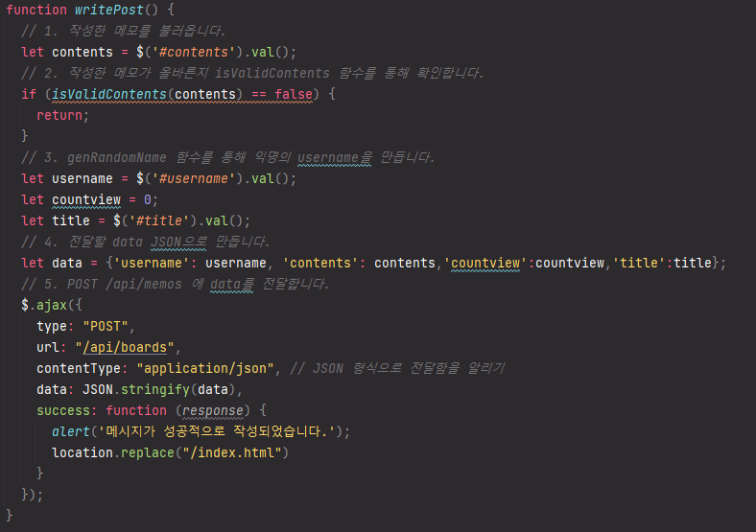This screenshot has height=532, width=756.
Task: Click the isValidContents call in the if statement
Action: (109, 94)
